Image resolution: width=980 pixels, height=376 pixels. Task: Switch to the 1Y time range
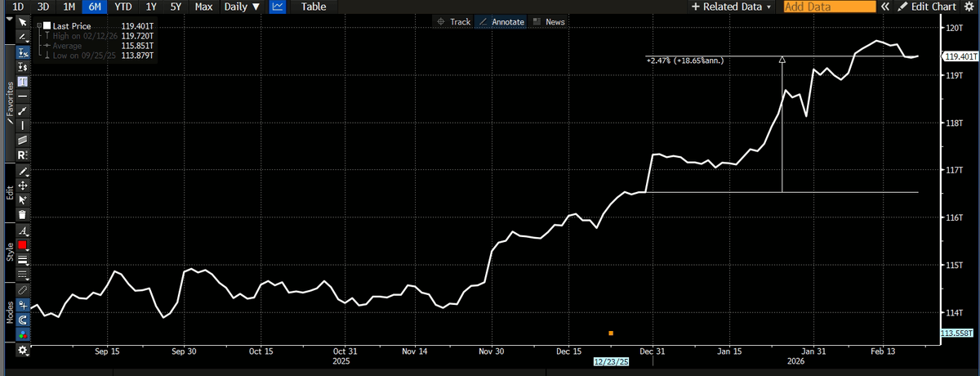pyautogui.click(x=150, y=7)
